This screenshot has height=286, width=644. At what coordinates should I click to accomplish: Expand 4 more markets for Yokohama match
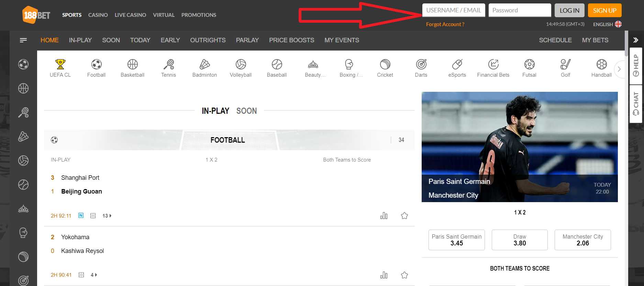[94, 275]
